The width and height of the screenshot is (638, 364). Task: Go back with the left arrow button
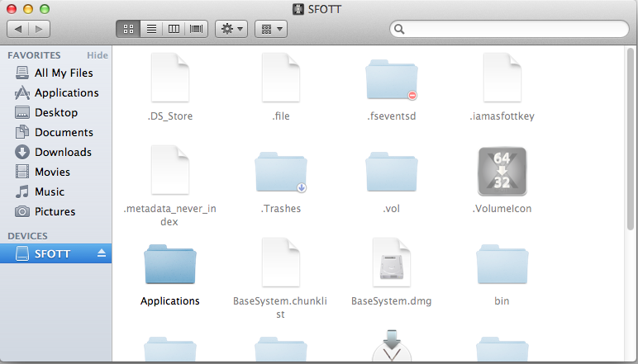[x=18, y=29]
